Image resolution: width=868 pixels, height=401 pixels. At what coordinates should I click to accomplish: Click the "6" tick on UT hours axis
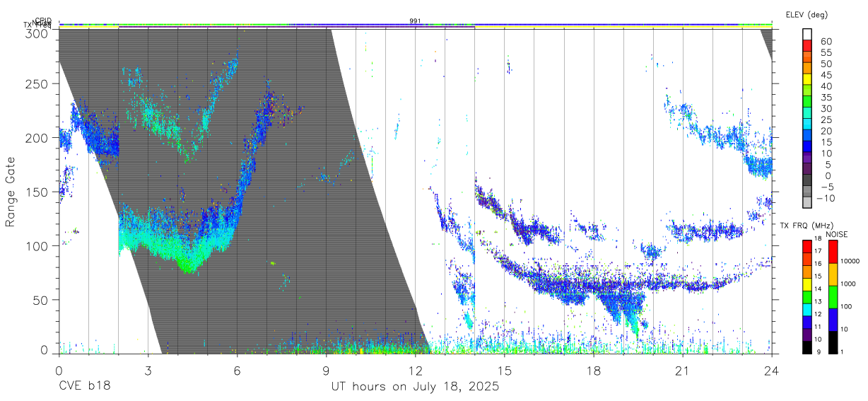point(237,371)
